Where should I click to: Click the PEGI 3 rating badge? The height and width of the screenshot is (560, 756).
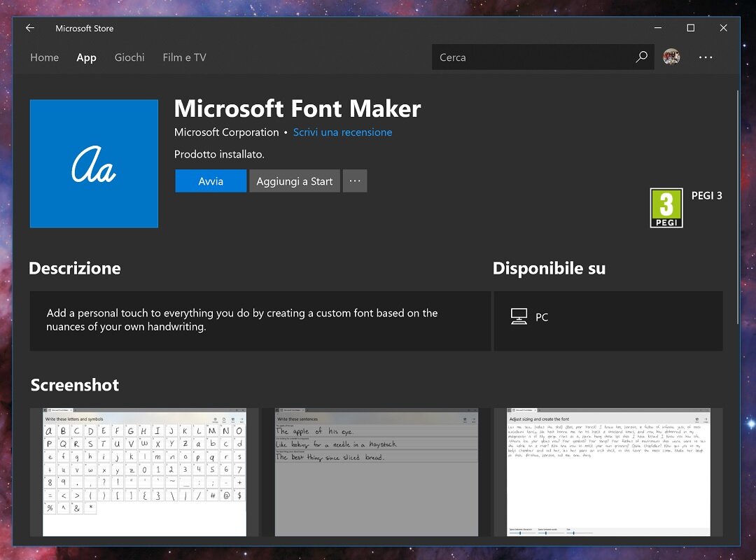(x=666, y=207)
